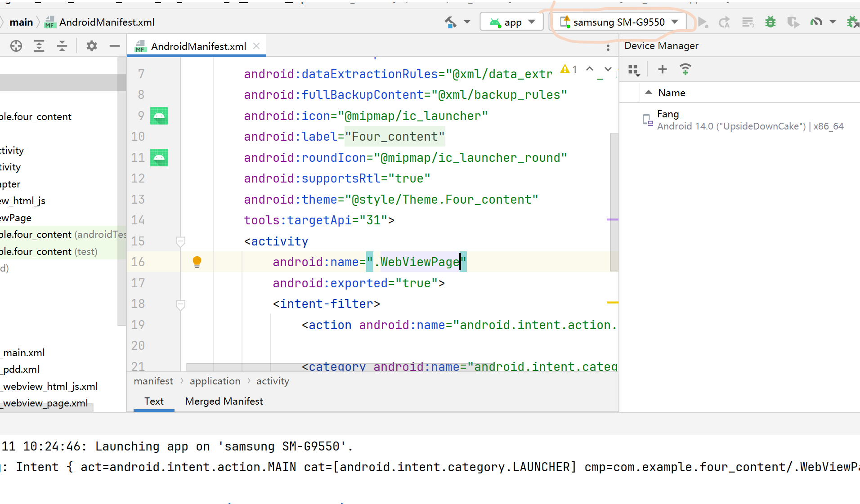The height and width of the screenshot is (504, 860).
Task: Open the app run configuration dropdown
Action: (512, 22)
